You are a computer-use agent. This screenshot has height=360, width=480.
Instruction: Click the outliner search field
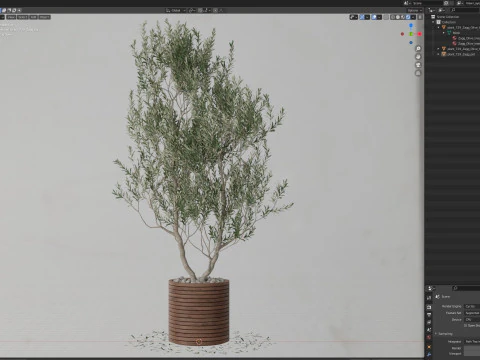[465, 10]
